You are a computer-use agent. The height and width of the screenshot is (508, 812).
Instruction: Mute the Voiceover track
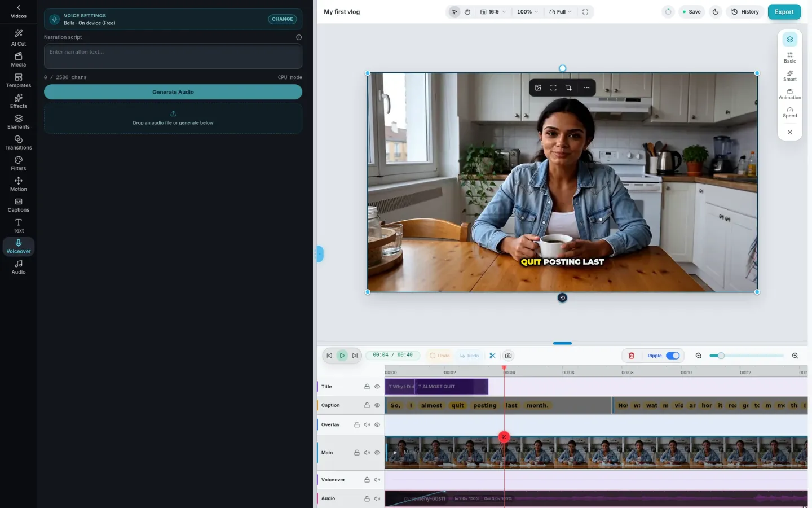coord(377,480)
